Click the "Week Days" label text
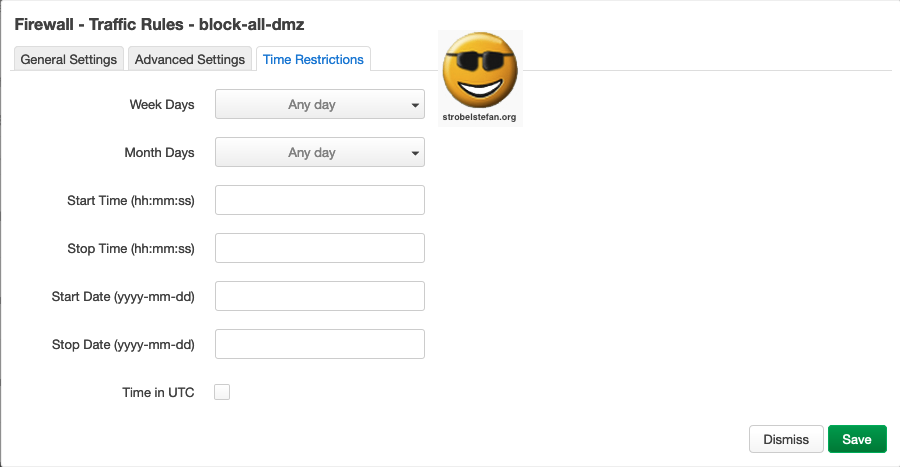The image size is (900, 467). (162, 104)
